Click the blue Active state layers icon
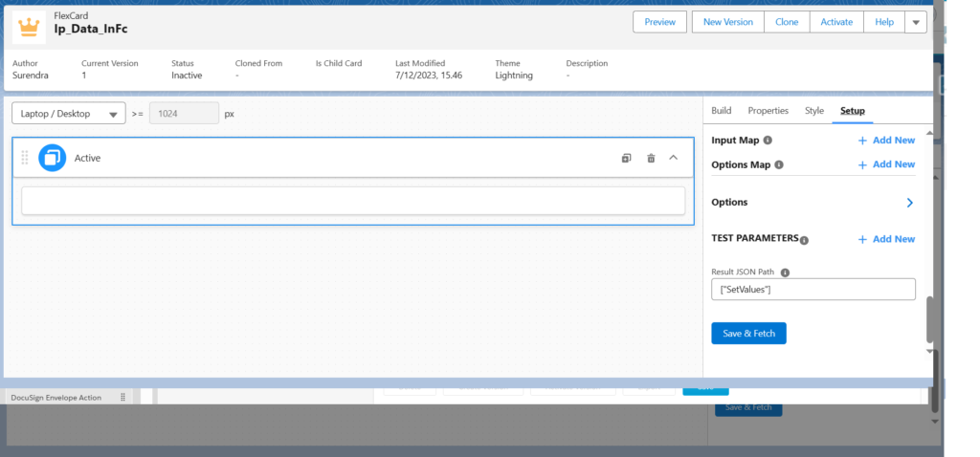Image resolution: width=980 pixels, height=457 pixels. click(52, 158)
